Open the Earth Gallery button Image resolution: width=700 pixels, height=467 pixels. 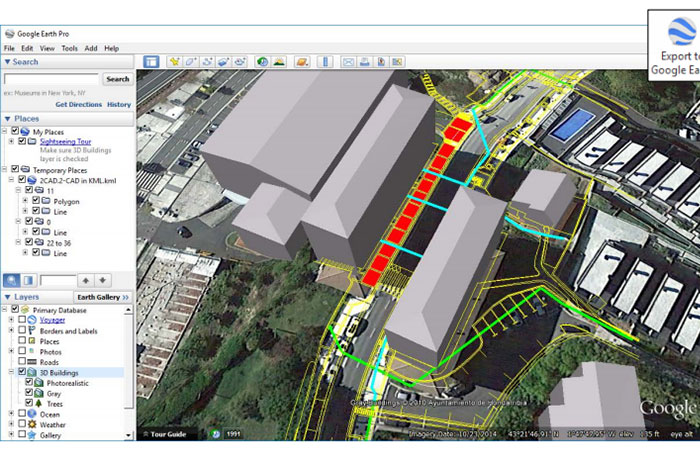click(103, 297)
